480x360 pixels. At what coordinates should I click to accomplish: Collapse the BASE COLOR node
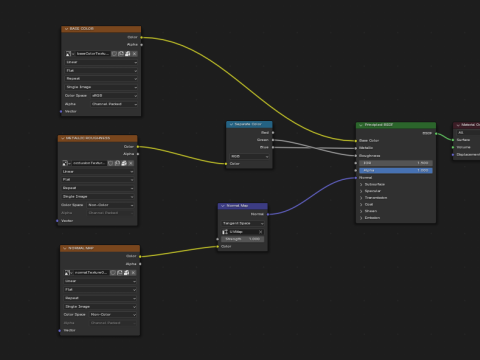66,29
